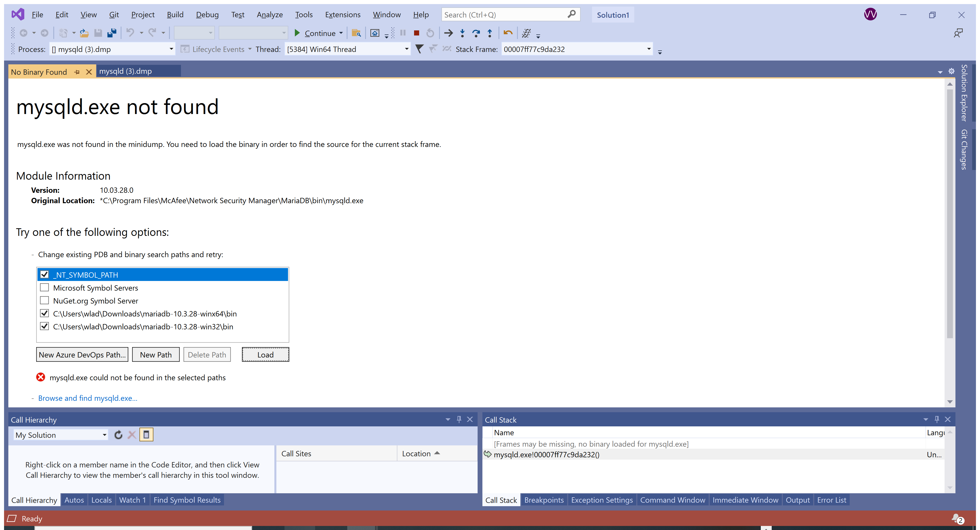The height and width of the screenshot is (530, 980).
Task: Enable the Microsoft Symbol Servers checkbox
Action: point(45,288)
